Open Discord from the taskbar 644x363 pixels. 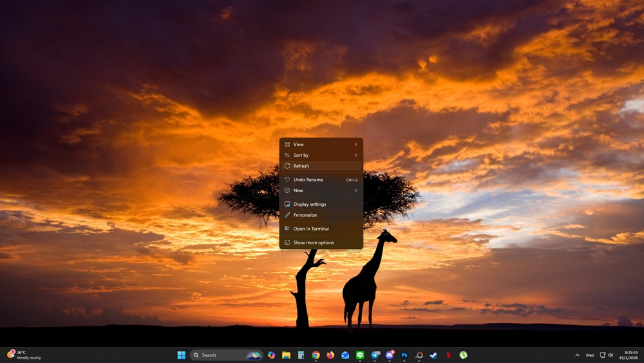(390, 355)
